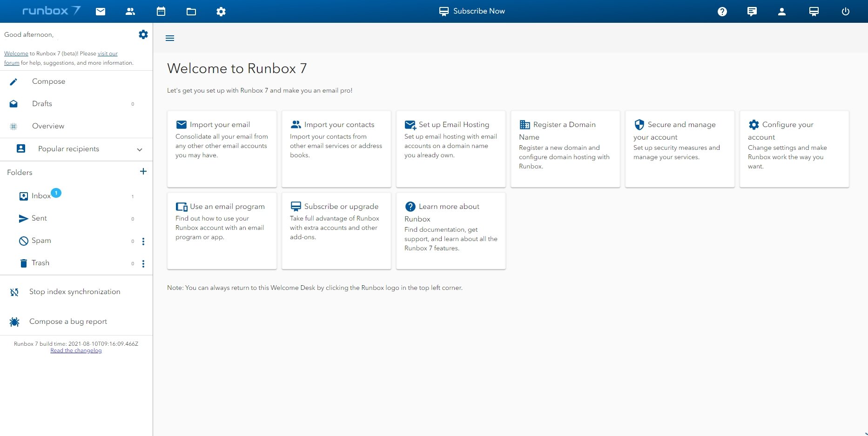Open the feedback chat icon in top bar
This screenshot has height=436, width=868.
[752, 12]
